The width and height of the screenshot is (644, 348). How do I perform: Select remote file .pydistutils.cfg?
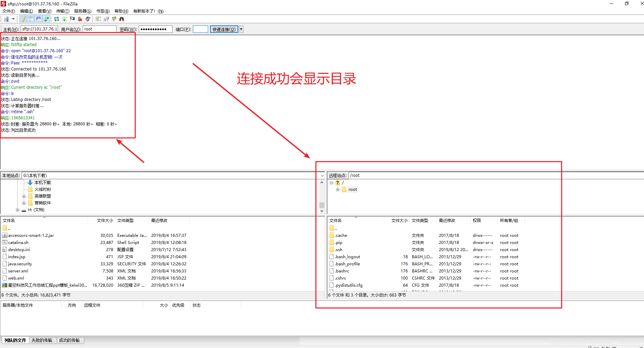pos(349,285)
